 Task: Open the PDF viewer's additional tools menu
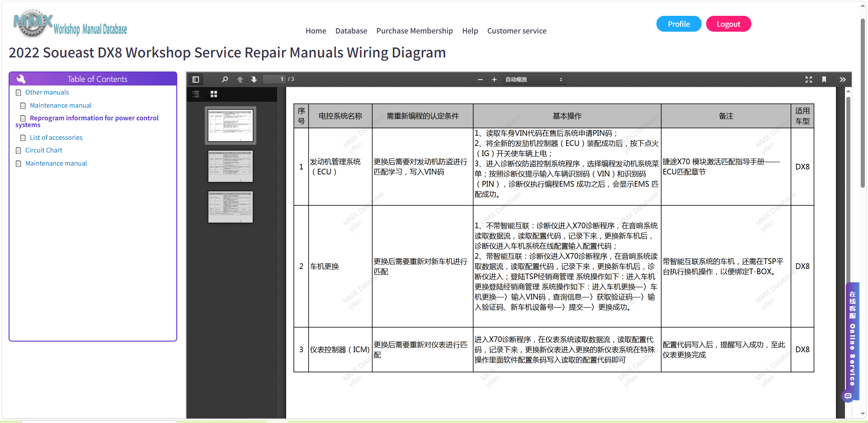coord(843,80)
